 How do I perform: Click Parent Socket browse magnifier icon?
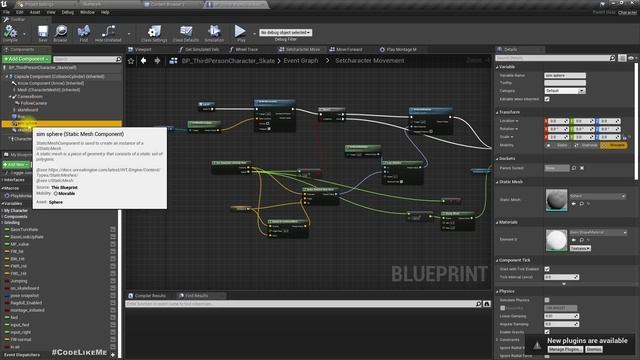point(574,168)
